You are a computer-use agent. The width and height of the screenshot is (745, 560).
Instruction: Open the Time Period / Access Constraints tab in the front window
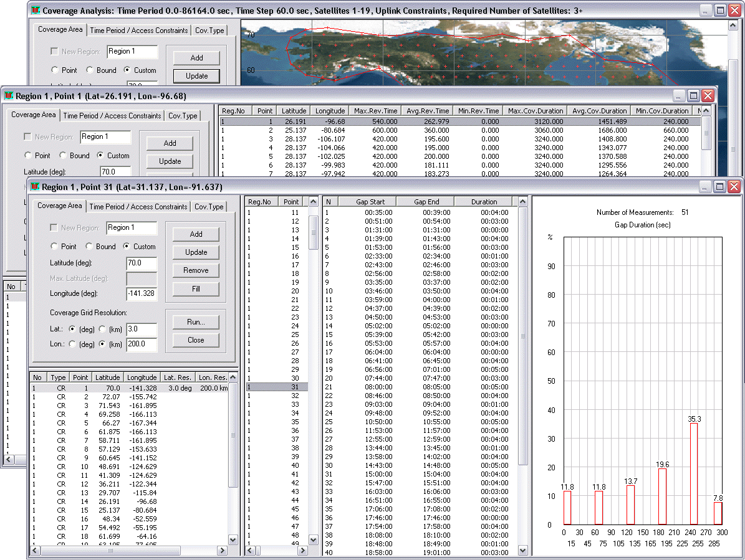[138, 207]
